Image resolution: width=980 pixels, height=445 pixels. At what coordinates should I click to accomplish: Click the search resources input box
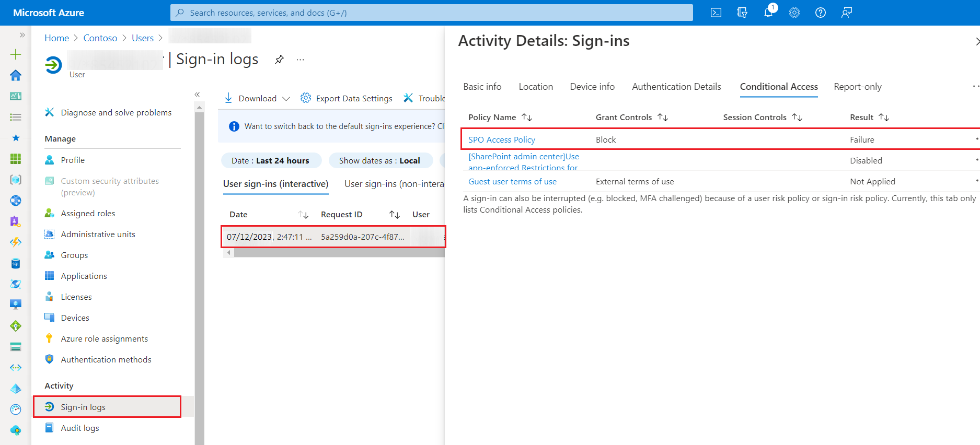[x=431, y=13]
